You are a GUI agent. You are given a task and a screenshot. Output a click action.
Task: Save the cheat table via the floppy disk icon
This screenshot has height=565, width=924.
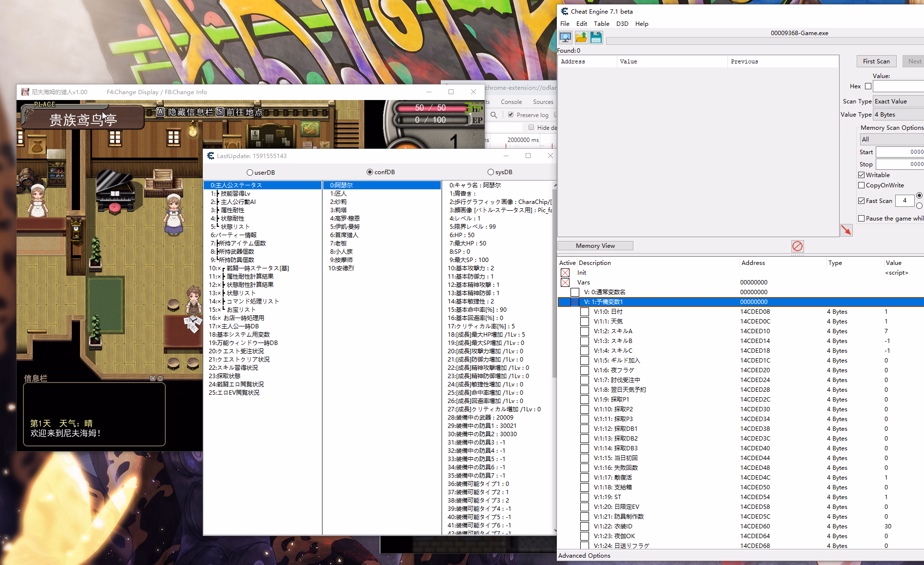coord(596,37)
